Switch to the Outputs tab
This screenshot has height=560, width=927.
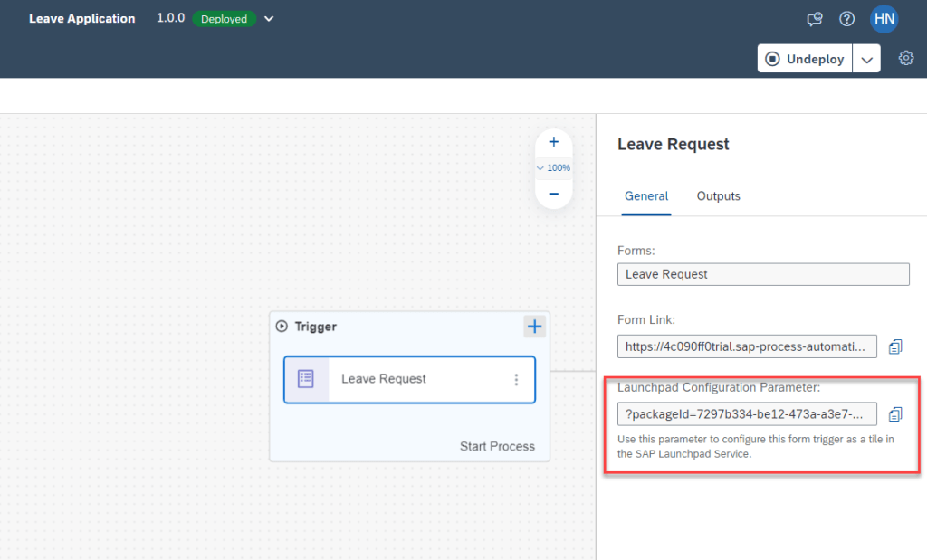click(x=718, y=196)
